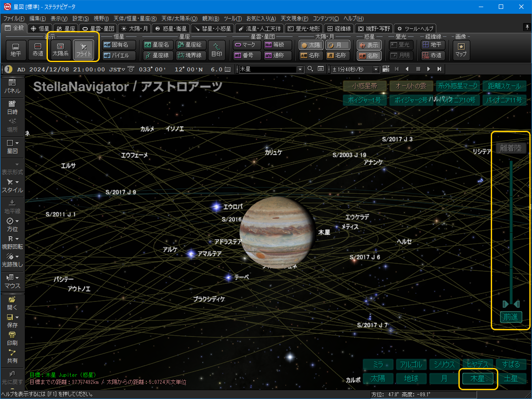
Task: Open the 天文現象(P) menu
Action: click(x=295, y=19)
